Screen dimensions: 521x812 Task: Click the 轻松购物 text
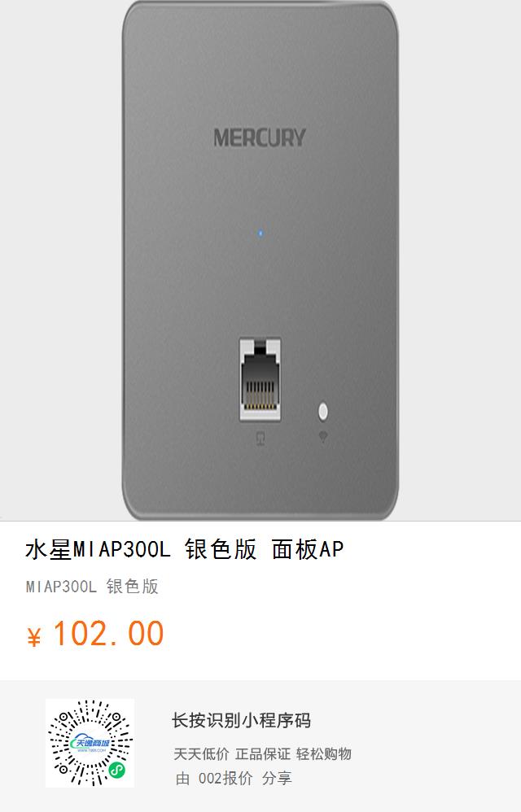tap(324, 754)
